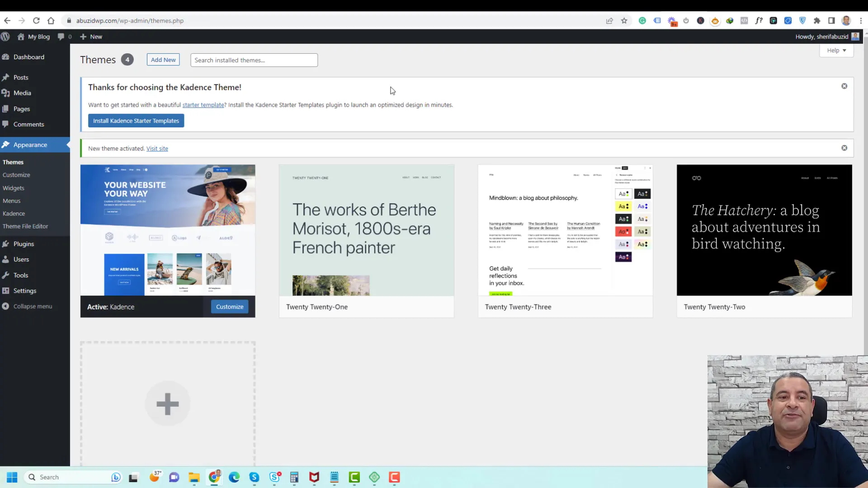
Task: Open File Explorer from taskbar
Action: pyautogui.click(x=194, y=477)
